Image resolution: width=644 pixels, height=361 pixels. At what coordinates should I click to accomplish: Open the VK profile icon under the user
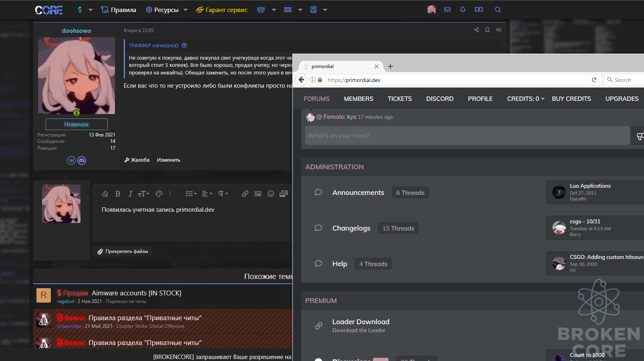pyautogui.click(x=71, y=160)
